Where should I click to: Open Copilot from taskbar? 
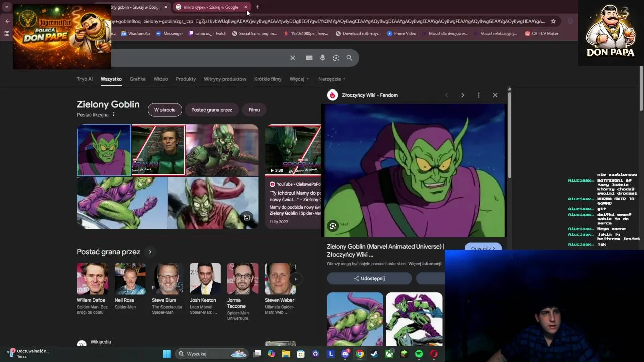click(x=272, y=354)
